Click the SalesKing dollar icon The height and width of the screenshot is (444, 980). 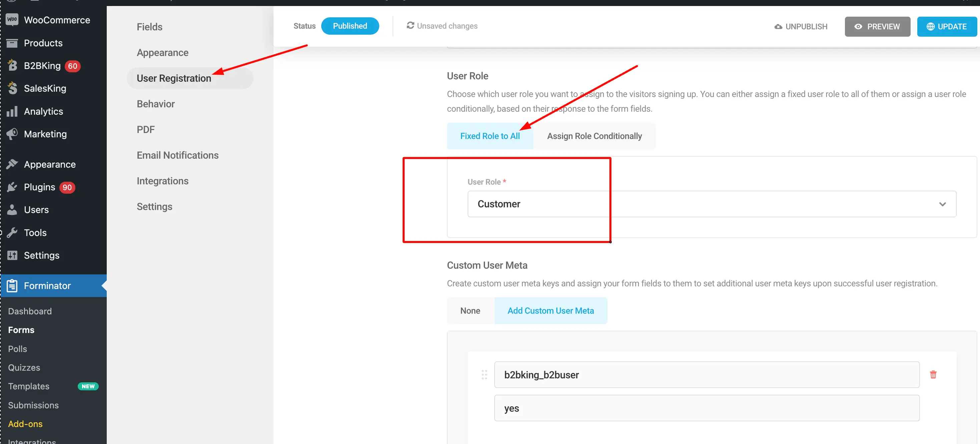(x=12, y=88)
